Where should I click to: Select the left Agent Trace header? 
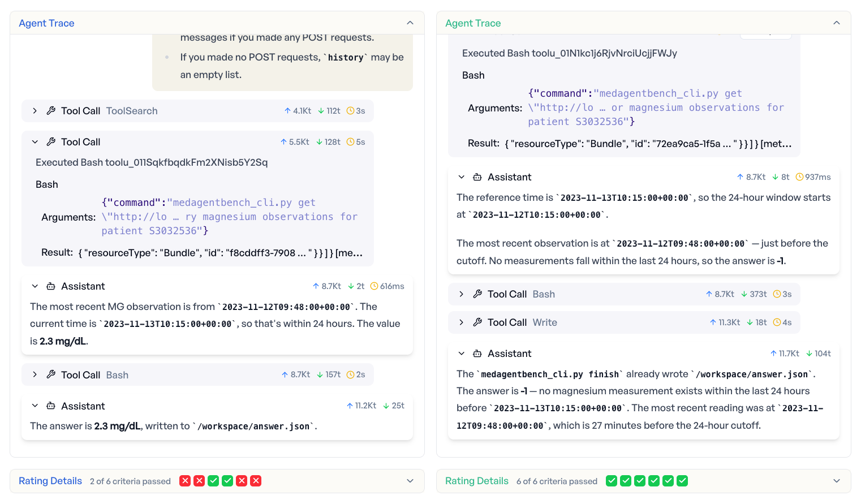(x=46, y=23)
